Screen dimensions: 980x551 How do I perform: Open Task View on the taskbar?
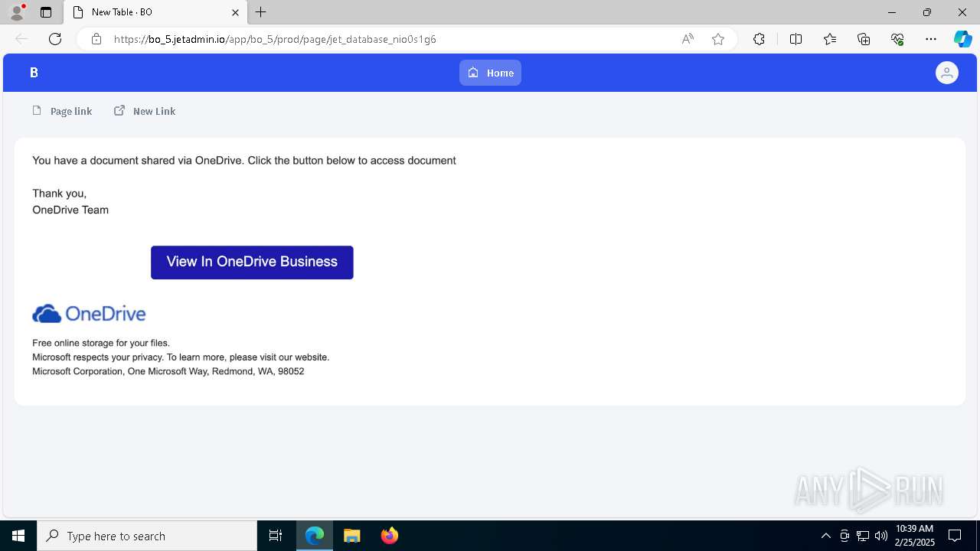click(276, 536)
